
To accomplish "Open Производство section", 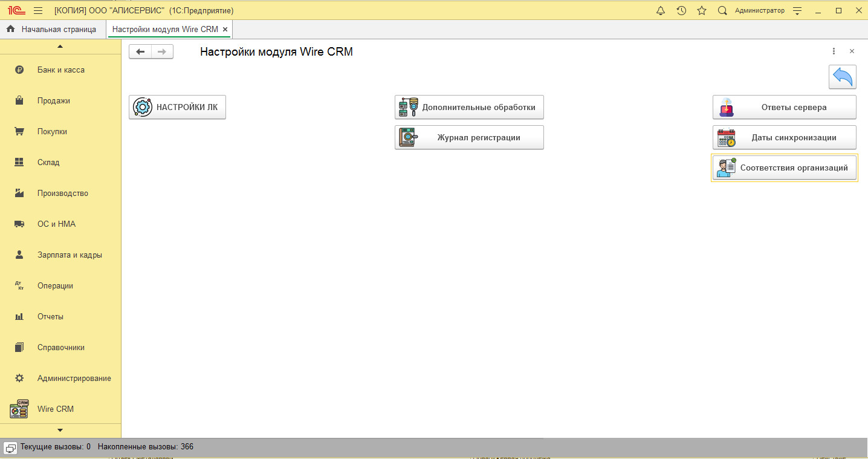I will [60, 194].
